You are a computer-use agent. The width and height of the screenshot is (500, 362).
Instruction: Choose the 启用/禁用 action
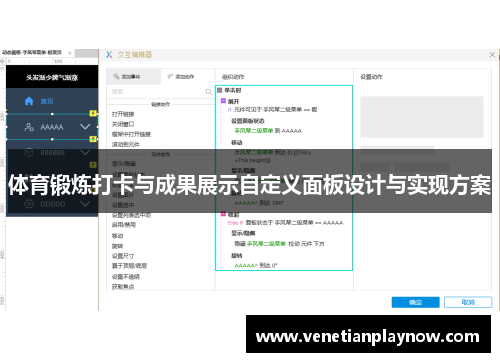pyautogui.click(x=124, y=225)
